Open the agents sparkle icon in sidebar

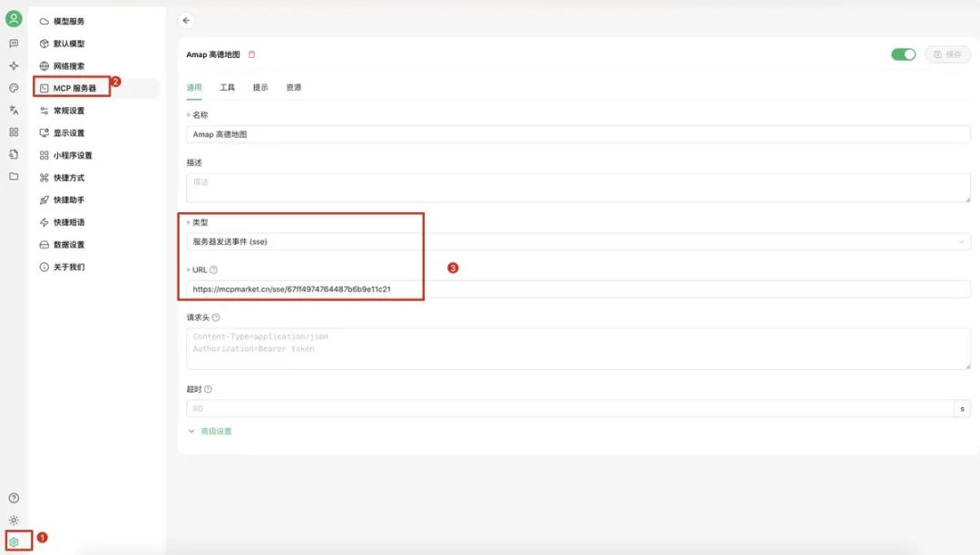coord(14,65)
